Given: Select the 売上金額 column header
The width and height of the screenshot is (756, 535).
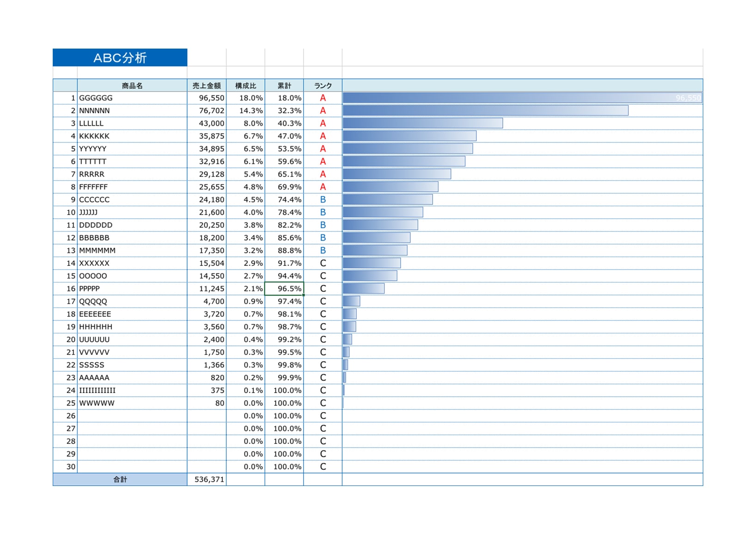Looking at the screenshot, I should [207, 86].
